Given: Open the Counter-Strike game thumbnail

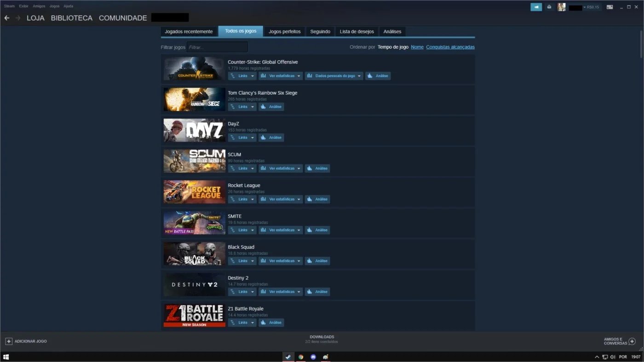Looking at the screenshot, I should point(195,69).
